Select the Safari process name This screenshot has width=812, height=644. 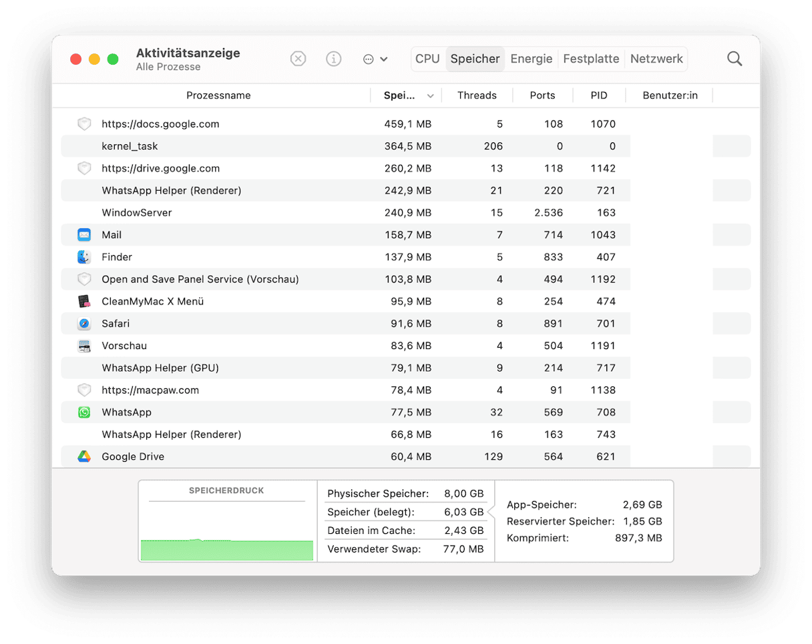(x=116, y=324)
